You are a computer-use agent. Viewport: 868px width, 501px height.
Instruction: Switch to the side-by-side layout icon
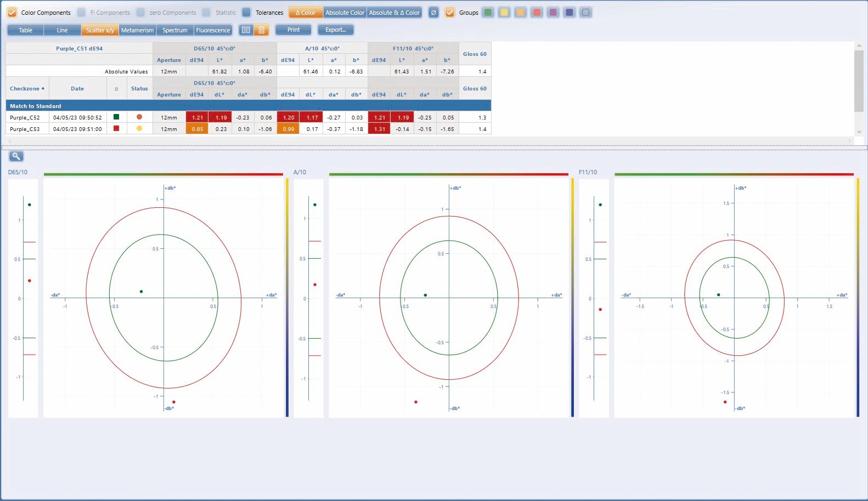click(246, 30)
